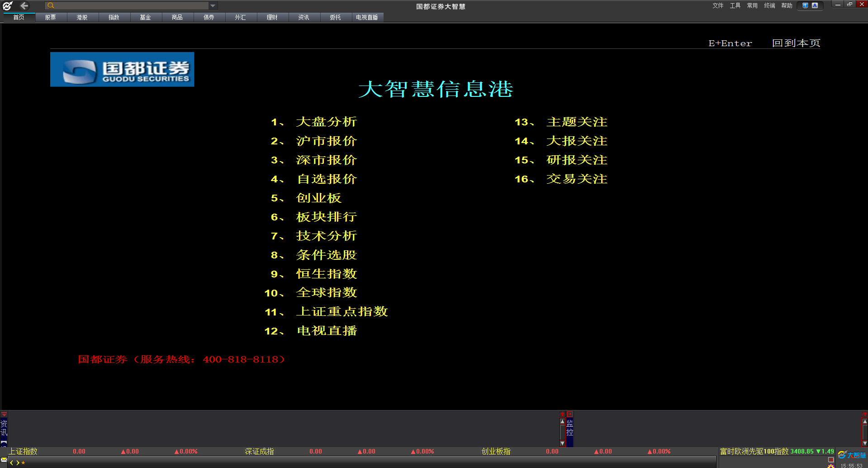Click the 深证成指 status bar label

[x=259, y=451]
